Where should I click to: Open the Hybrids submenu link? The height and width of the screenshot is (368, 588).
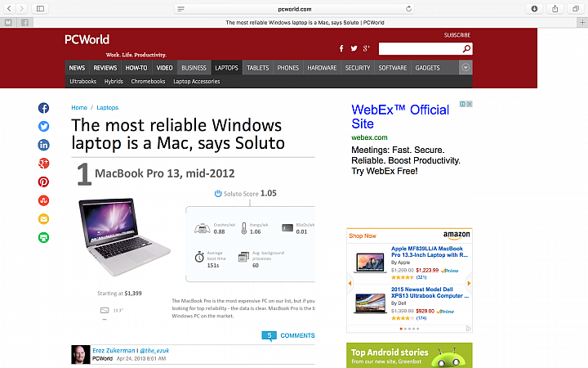tap(114, 81)
